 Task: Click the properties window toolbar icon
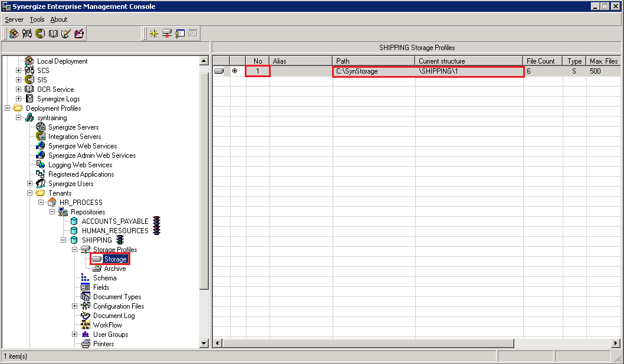tap(180, 34)
